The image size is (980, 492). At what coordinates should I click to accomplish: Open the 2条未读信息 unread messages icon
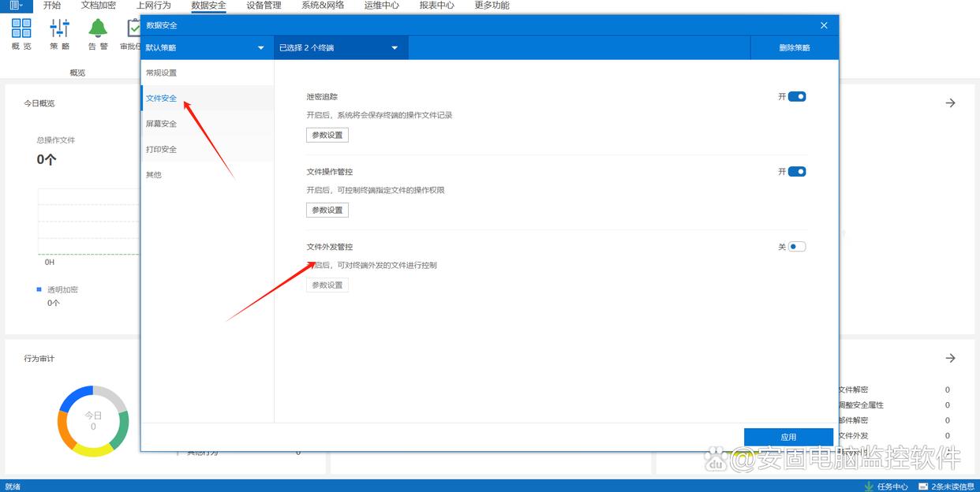pos(923,486)
